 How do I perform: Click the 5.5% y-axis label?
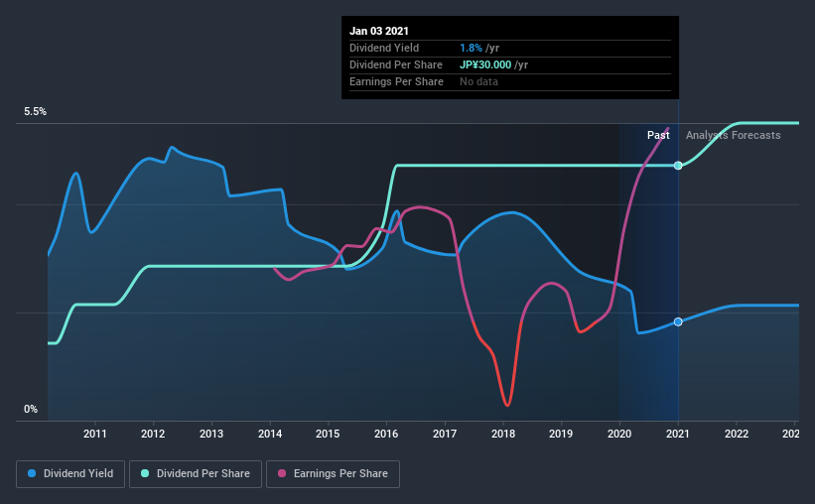(x=35, y=112)
